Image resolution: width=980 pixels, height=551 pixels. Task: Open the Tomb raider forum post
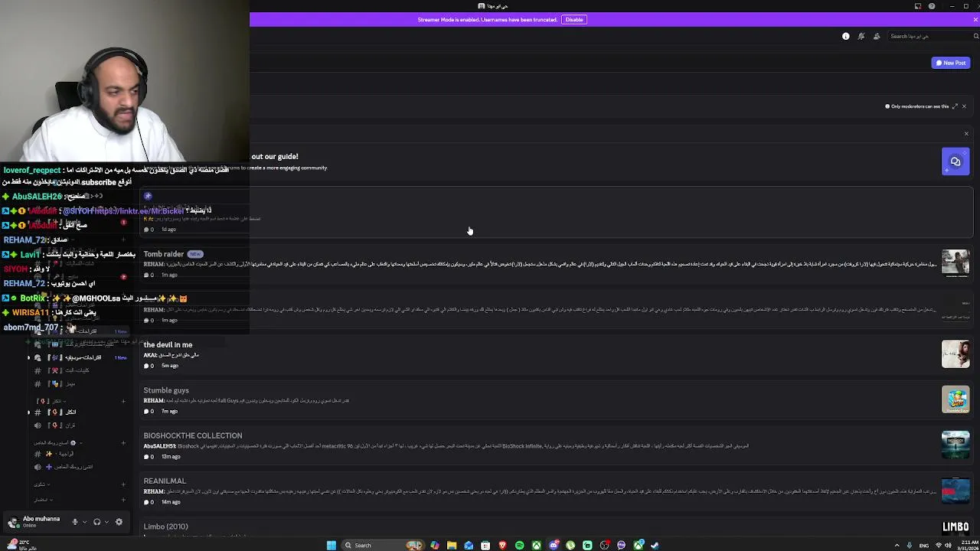pyautogui.click(x=556, y=263)
